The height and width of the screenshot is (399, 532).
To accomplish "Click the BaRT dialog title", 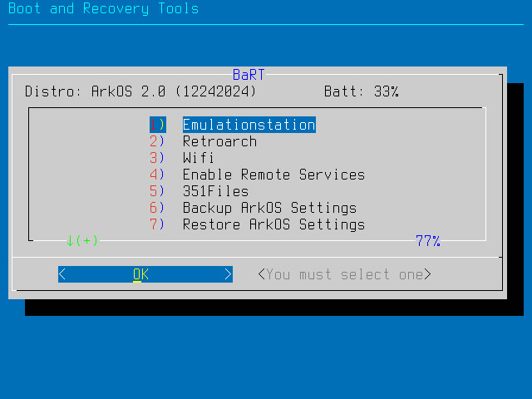I will [x=249, y=75].
